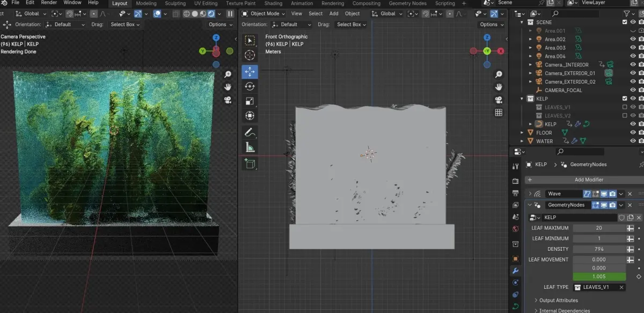Pause rendering in left viewport header
Image resolution: width=644 pixels, height=313 pixels.
pyautogui.click(x=230, y=14)
